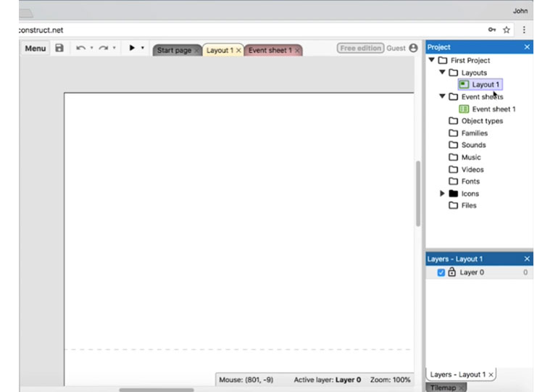Click the Object types folder icon
The image size is (553, 392).
[x=453, y=121]
